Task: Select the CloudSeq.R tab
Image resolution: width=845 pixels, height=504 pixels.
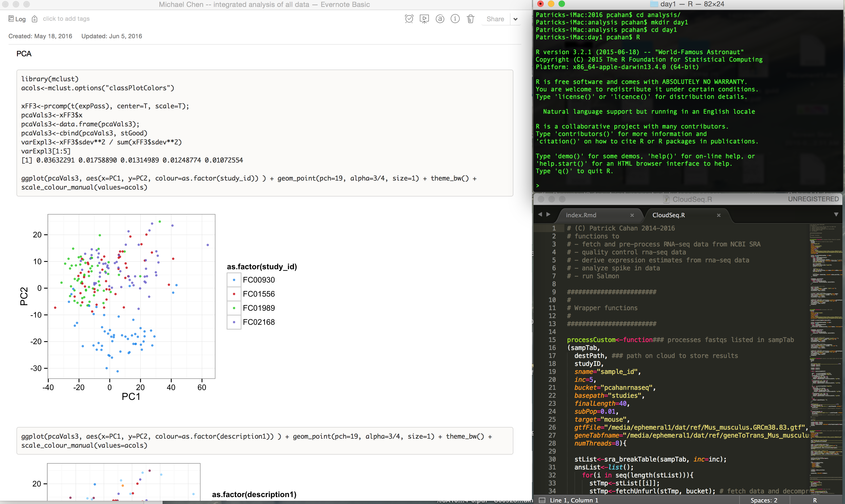Action: (x=668, y=215)
